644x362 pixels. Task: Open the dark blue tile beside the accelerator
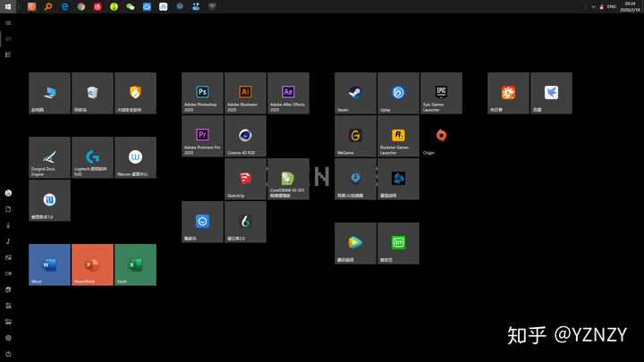pyautogui.click(x=398, y=179)
